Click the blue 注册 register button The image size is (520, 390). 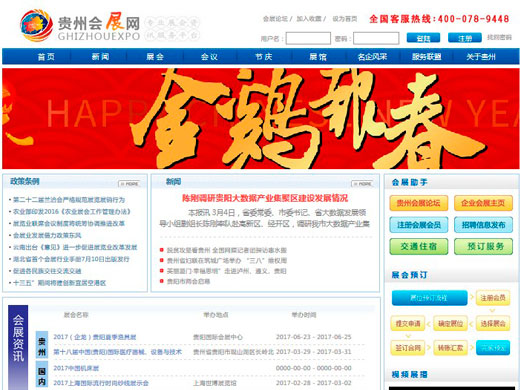point(465,38)
